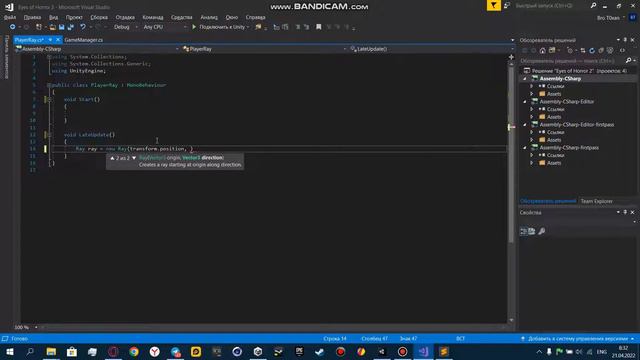Screen dimensions: 640x360
Task: Collapse the Assembly-CSharp-firstpass project node
Action: click(525, 148)
